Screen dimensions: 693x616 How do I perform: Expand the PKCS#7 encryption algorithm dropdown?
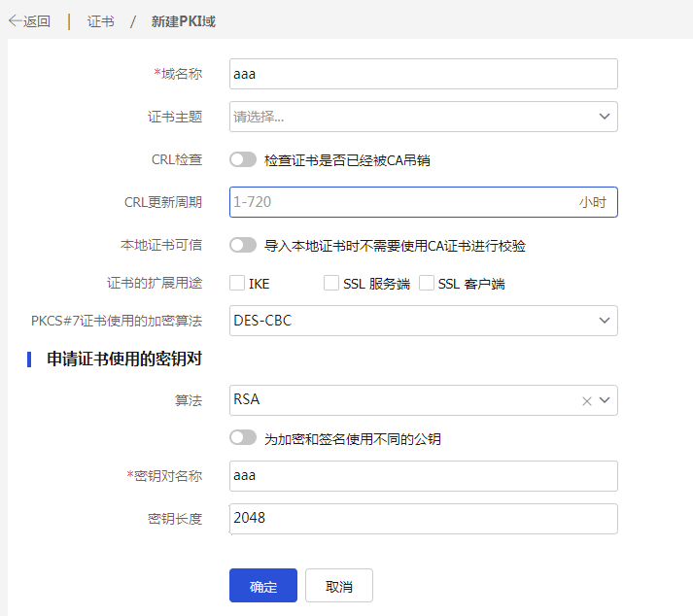point(605,321)
